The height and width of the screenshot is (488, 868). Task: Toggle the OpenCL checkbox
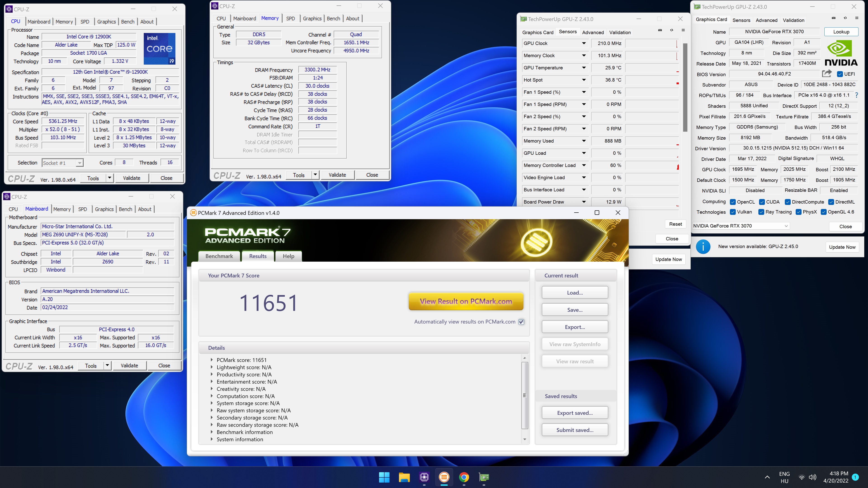[733, 202]
